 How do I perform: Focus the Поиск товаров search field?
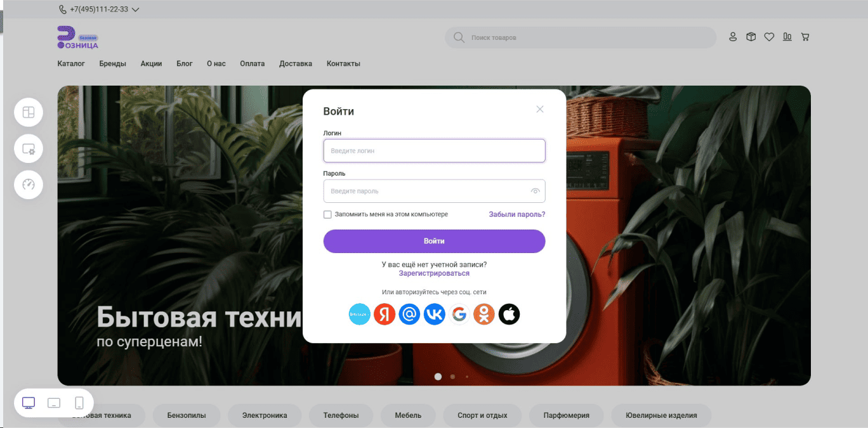[581, 37]
